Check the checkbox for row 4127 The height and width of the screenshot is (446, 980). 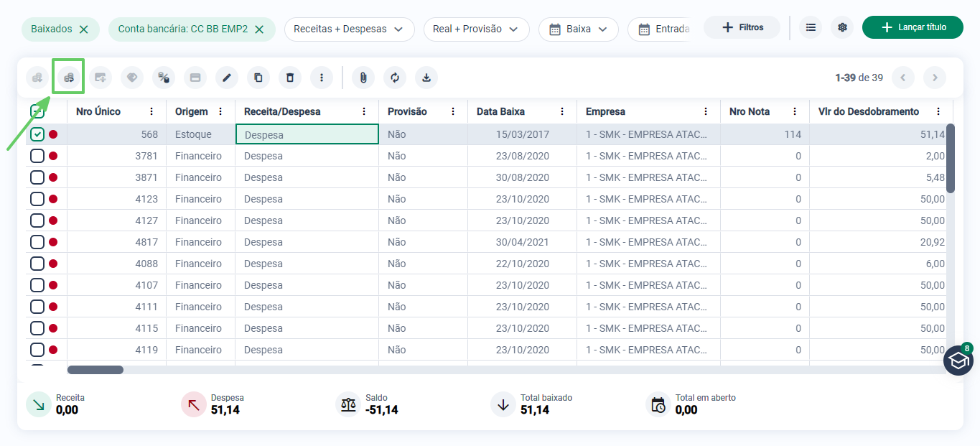37,220
